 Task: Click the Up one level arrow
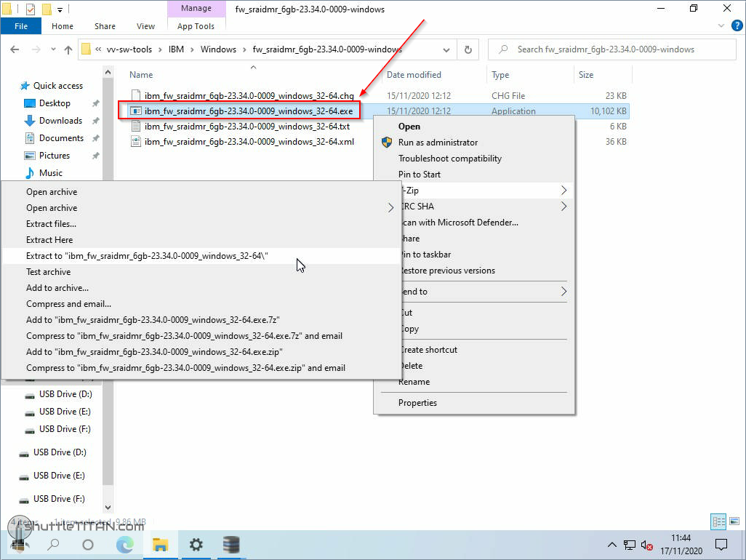pos(68,49)
